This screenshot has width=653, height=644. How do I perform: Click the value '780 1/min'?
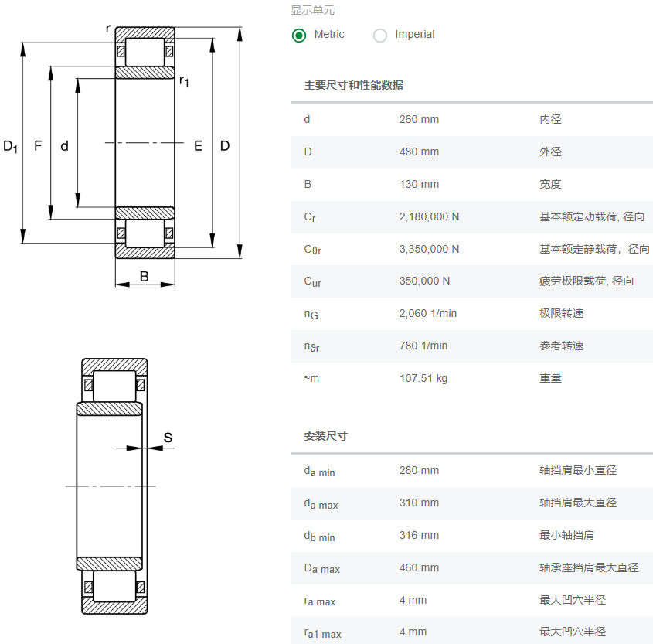pos(423,346)
